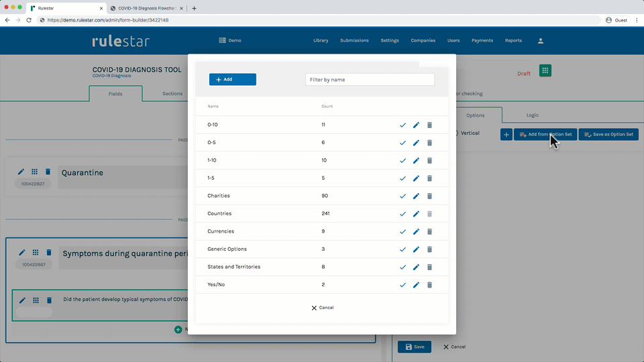Open the Payments menu

coord(482,41)
